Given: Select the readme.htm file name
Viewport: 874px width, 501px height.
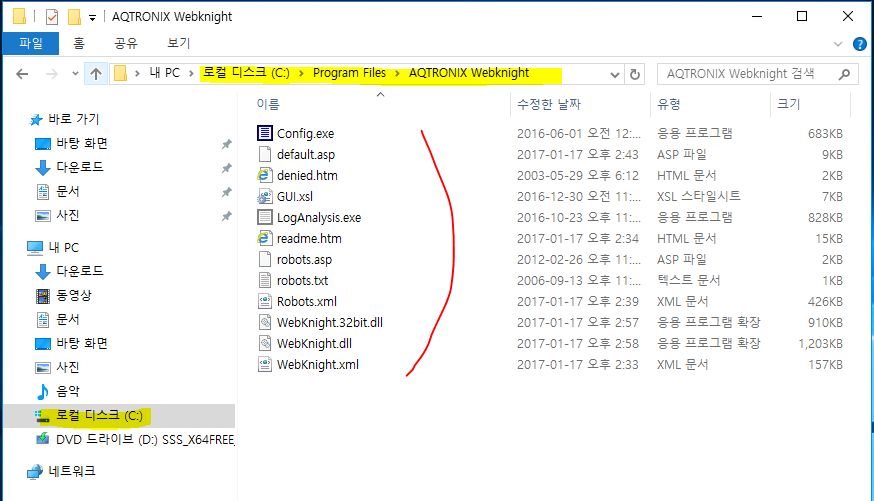Looking at the screenshot, I should [309, 239].
